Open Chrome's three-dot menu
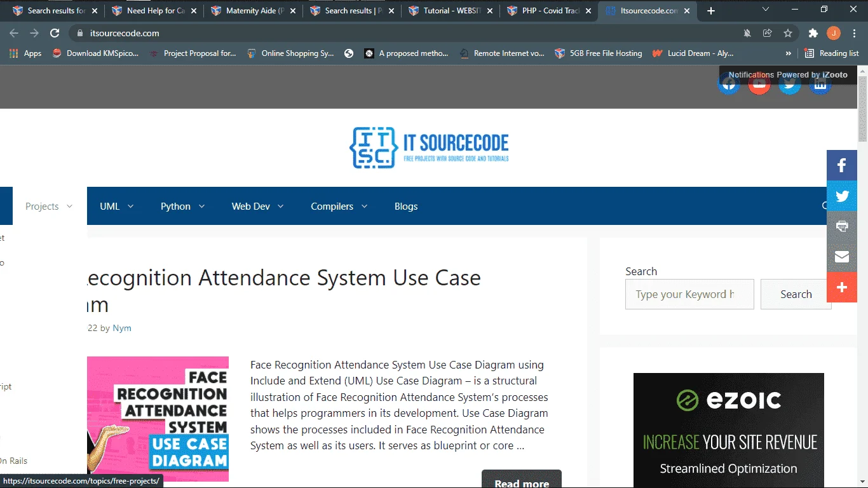The width and height of the screenshot is (868, 488). (x=853, y=33)
